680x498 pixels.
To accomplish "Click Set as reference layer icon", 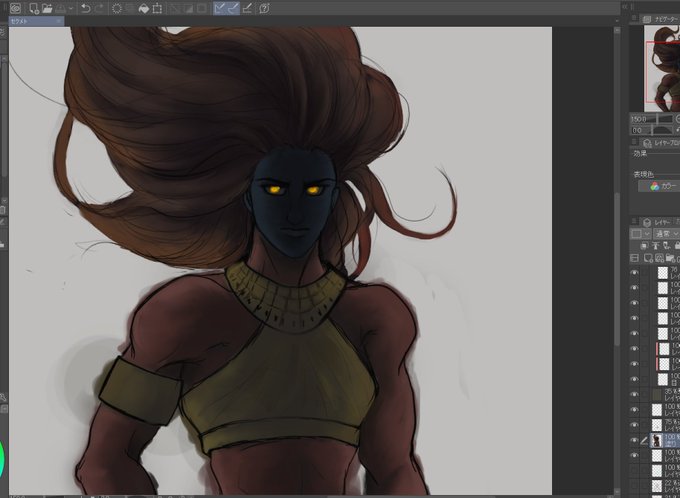I will 655,246.
